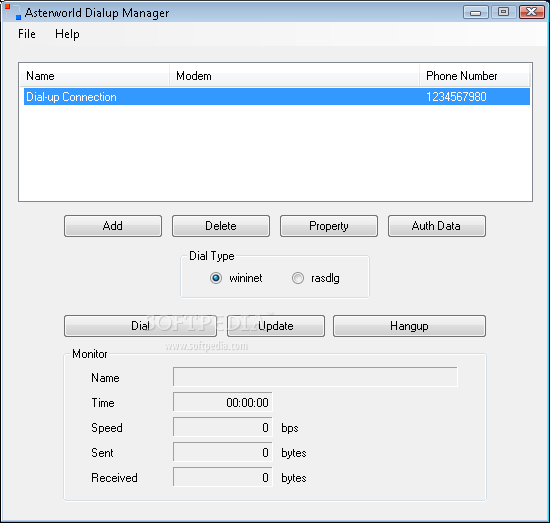Screen dimensions: 550x523
Task: Sort by the Phone Number column header
Action: pos(474,76)
